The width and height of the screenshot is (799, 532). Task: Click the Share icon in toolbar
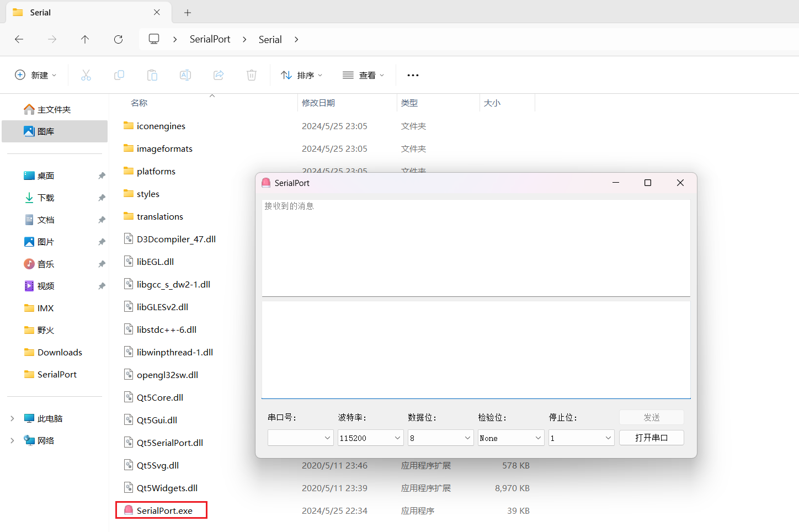219,75
